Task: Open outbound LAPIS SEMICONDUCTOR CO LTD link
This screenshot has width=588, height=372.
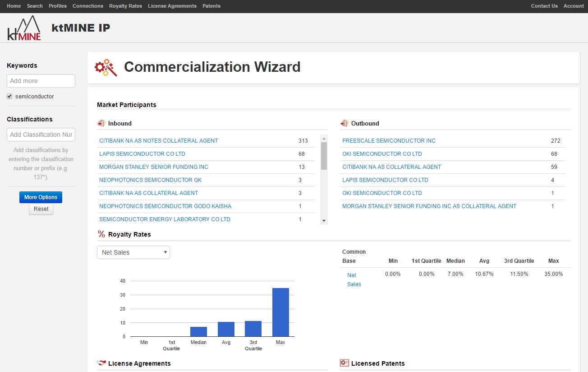Action: [x=385, y=180]
